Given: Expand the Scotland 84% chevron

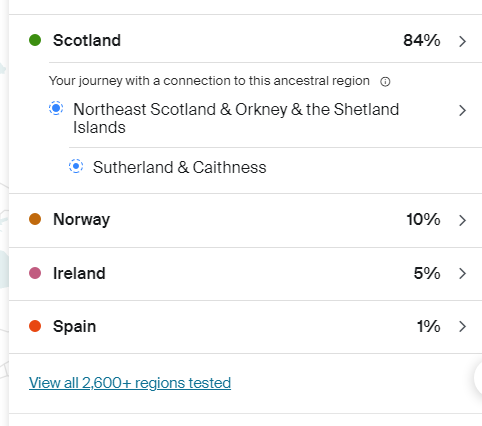Looking at the screenshot, I should tap(462, 41).
